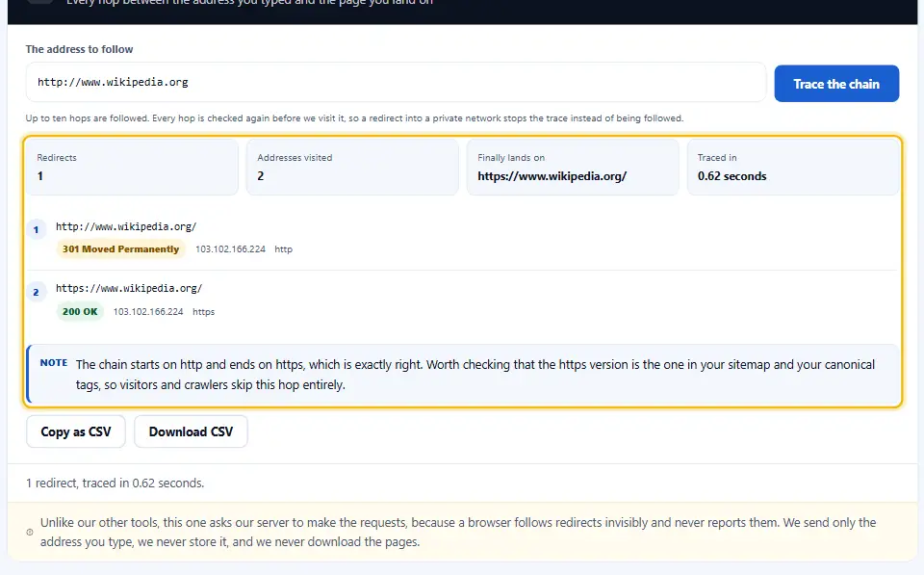Click the Trace the chain button
The height and width of the screenshot is (575, 924).
pos(836,83)
